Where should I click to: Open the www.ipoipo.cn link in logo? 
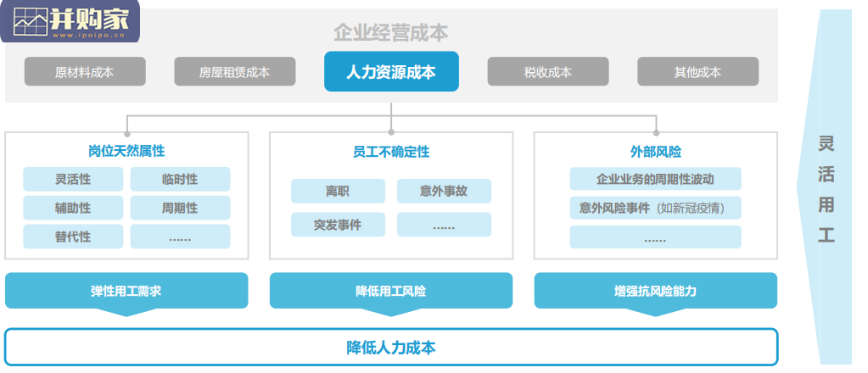tap(88, 36)
